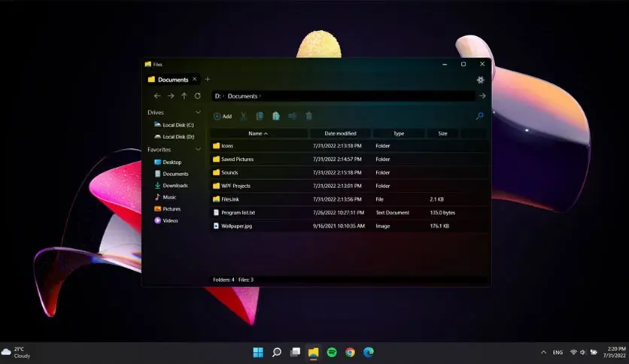The height and width of the screenshot is (364, 629).
Task: Select the Documents tab
Action: click(x=172, y=80)
